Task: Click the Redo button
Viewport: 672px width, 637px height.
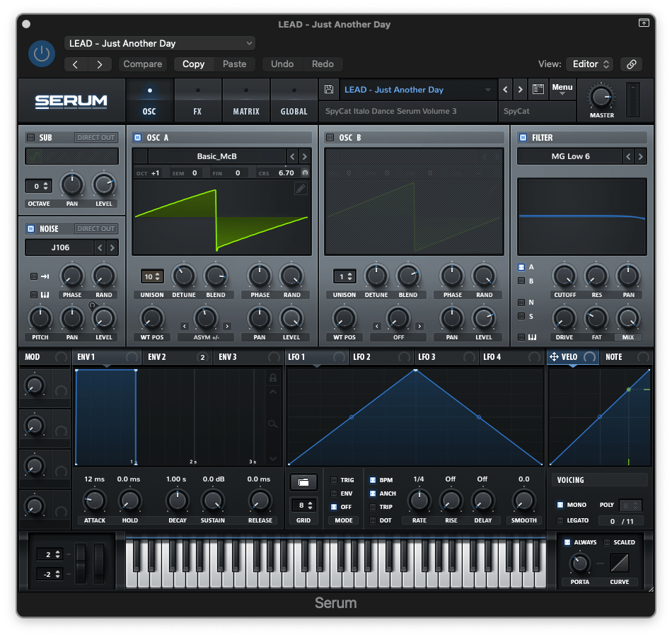Action: click(x=323, y=64)
